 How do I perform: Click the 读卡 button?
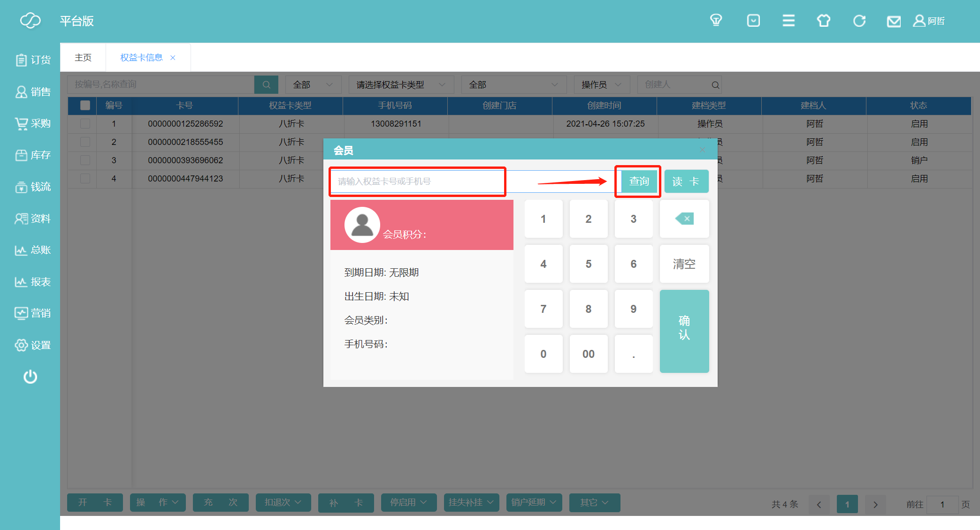pyautogui.click(x=686, y=182)
